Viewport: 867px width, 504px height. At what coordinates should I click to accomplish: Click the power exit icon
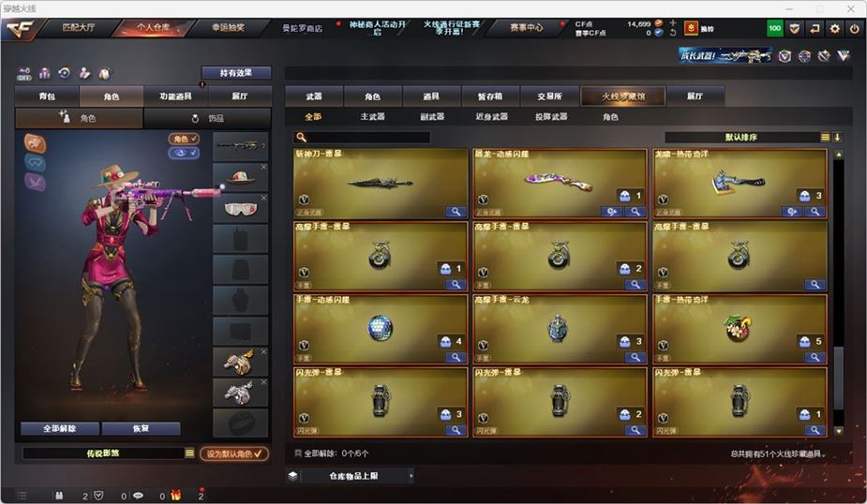tap(854, 29)
